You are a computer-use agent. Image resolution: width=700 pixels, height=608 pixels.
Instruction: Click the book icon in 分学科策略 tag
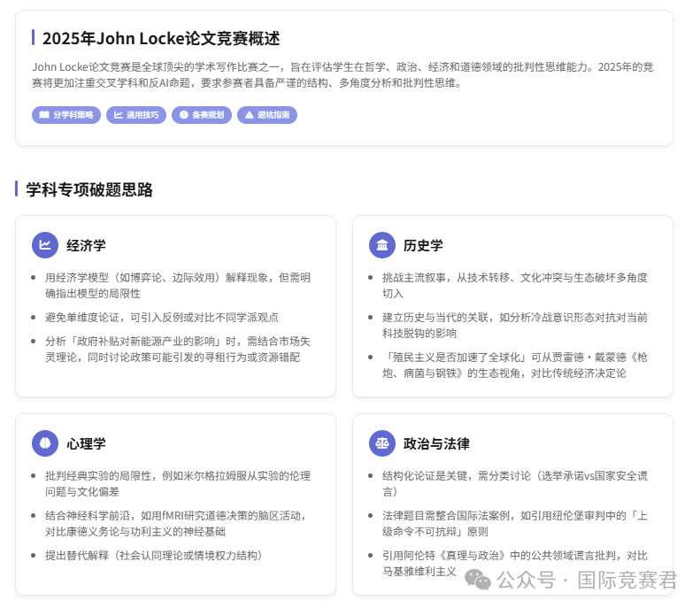click(44, 115)
